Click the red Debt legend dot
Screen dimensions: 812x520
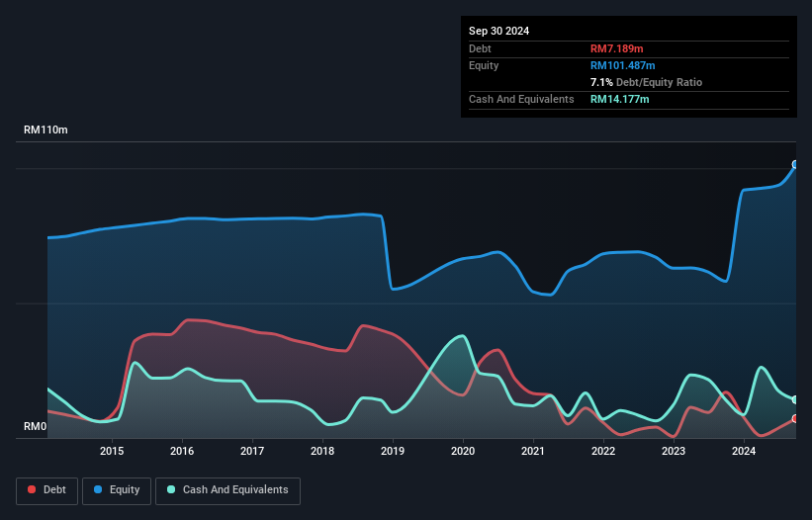(x=32, y=489)
